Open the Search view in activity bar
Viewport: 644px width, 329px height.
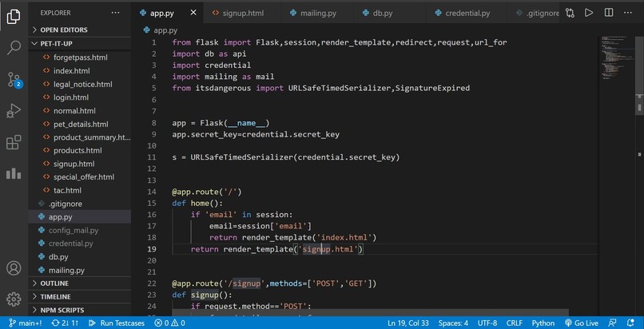(14, 48)
